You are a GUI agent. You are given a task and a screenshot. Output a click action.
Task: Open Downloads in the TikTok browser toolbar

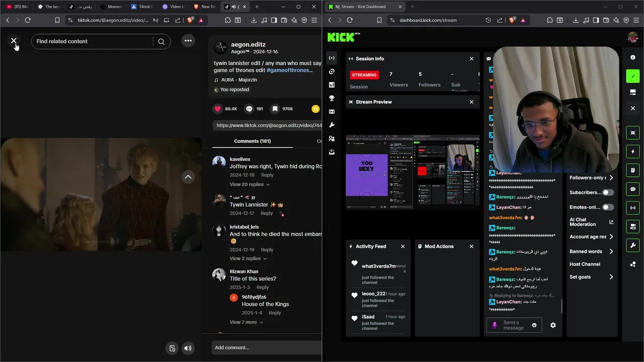254,20
